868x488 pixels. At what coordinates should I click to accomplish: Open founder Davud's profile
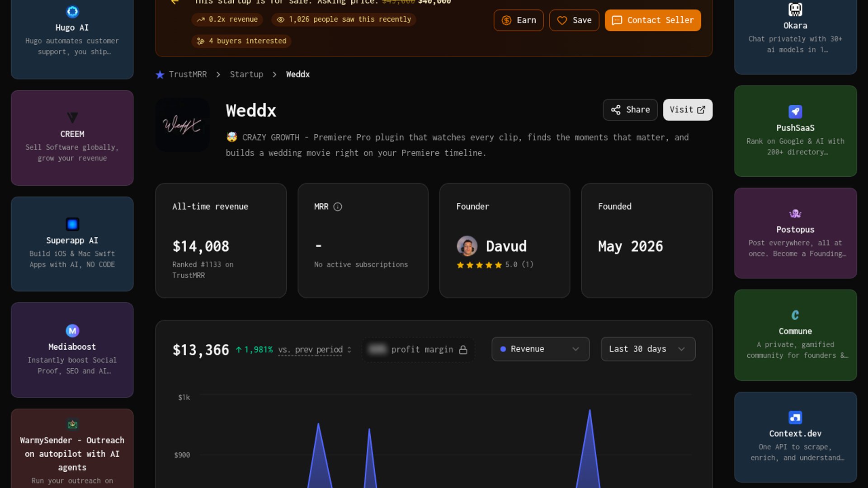pos(506,246)
